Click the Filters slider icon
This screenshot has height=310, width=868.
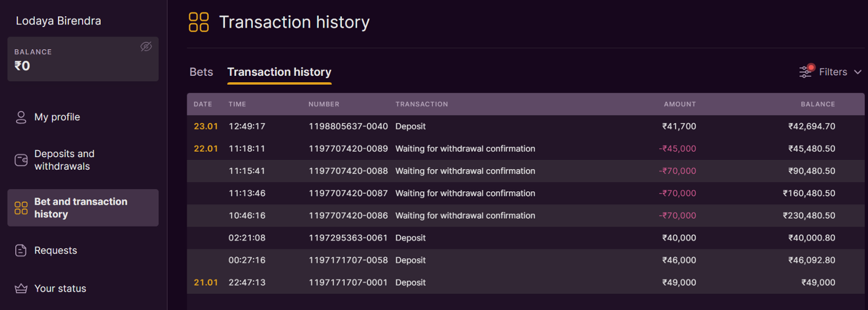pyautogui.click(x=806, y=71)
